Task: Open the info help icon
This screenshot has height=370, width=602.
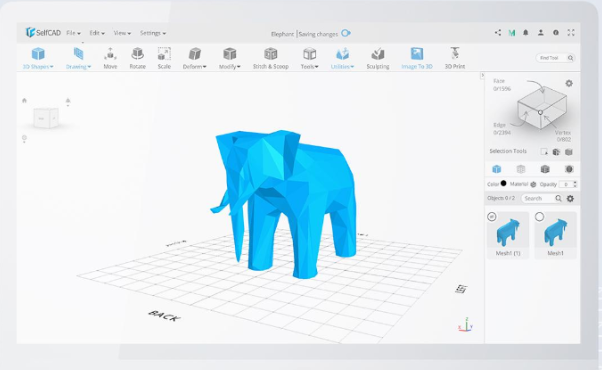Action: pyautogui.click(x=556, y=33)
